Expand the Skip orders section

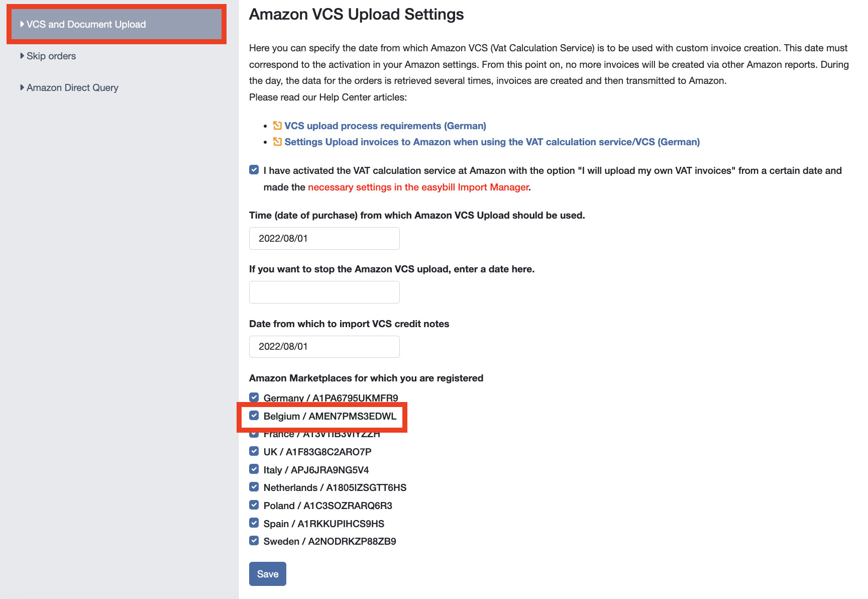(x=51, y=56)
